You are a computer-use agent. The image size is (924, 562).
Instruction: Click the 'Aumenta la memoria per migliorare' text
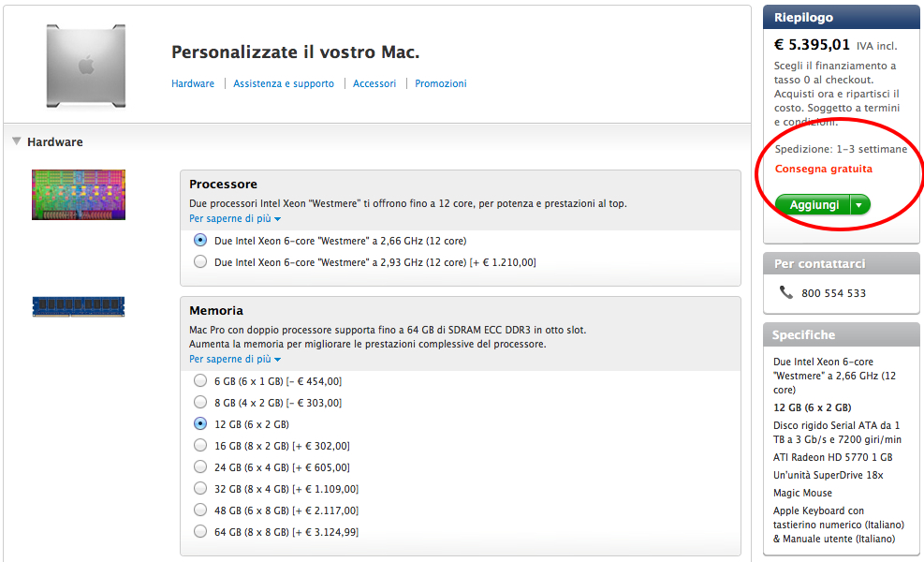pos(368,344)
